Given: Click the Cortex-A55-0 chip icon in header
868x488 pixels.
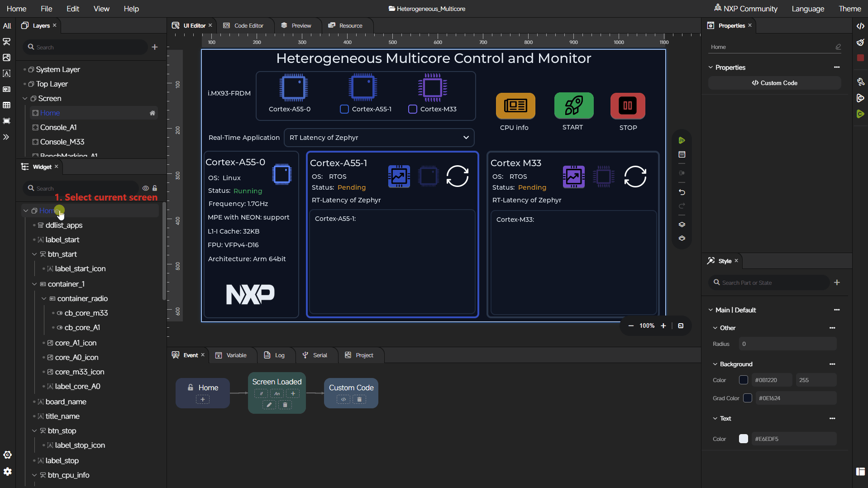Looking at the screenshot, I should click(x=294, y=87).
